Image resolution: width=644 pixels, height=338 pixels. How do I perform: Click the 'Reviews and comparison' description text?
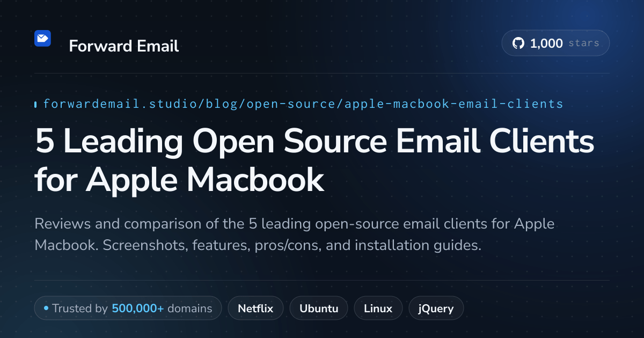(x=295, y=234)
